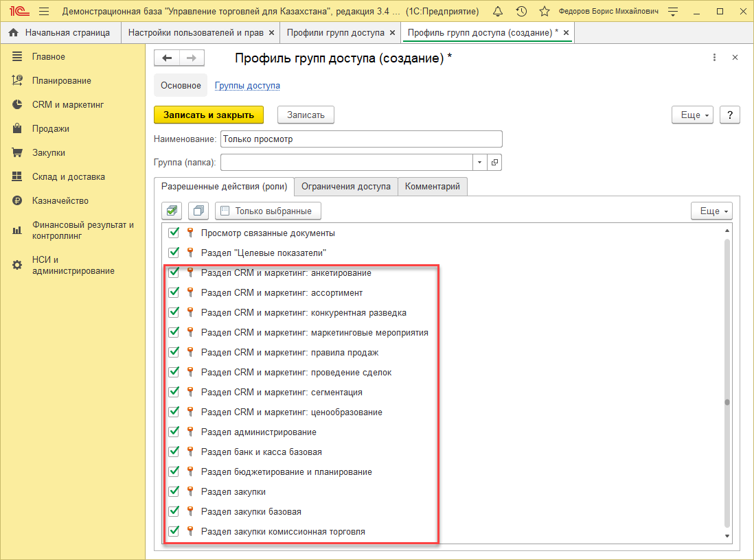Click the help question mark button
This screenshot has width=754, height=560.
click(729, 115)
